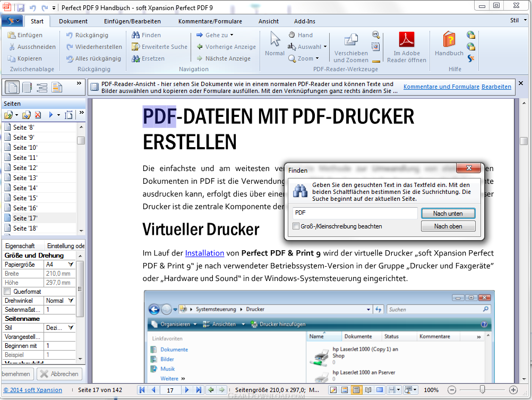The width and height of the screenshot is (532, 400).
Task: Open document in Adobe Reader
Action: coord(407,47)
